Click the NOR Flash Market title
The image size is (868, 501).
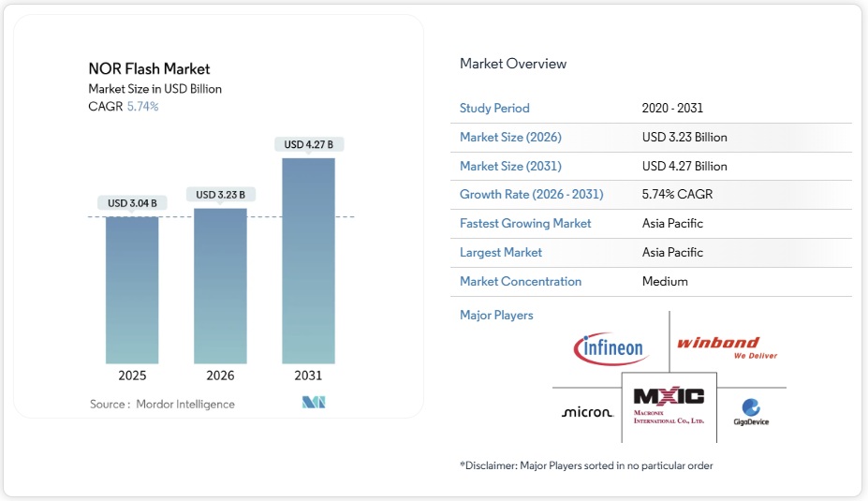pyautogui.click(x=149, y=68)
